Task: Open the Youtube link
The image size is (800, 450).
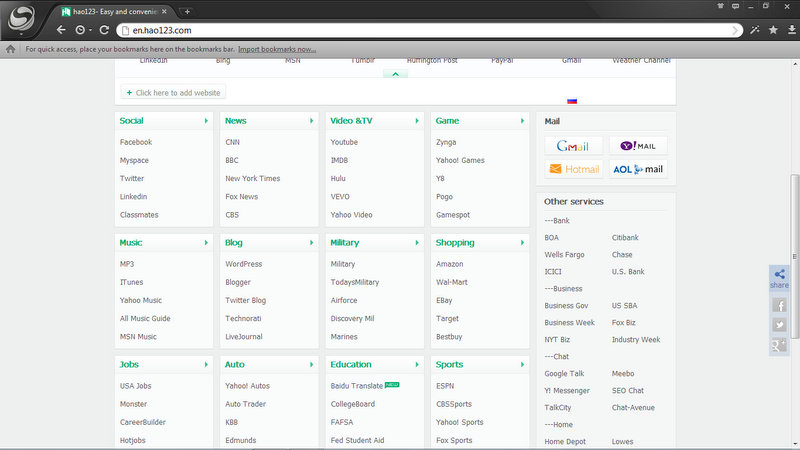Action: 344,142
